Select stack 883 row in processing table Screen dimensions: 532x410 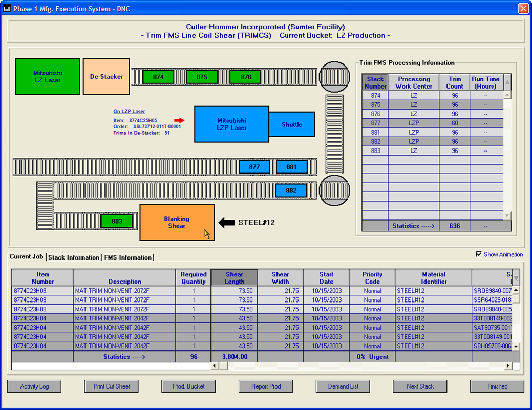pos(433,150)
